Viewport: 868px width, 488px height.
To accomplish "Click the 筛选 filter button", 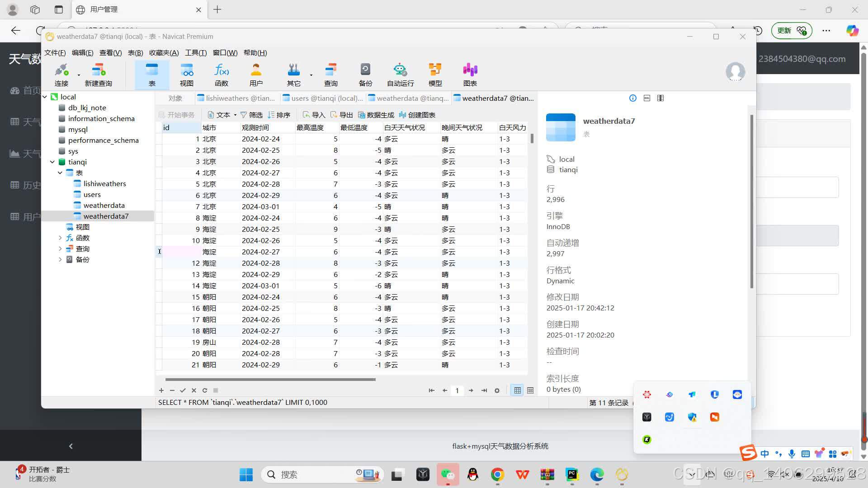I will pos(251,115).
